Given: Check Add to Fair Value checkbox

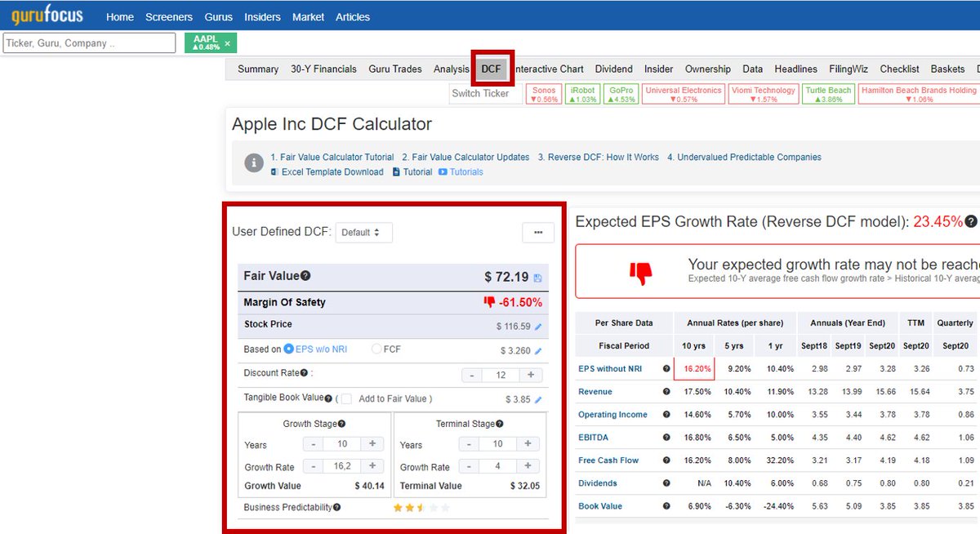Looking at the screenshot, I should click(x=346, y=398).
